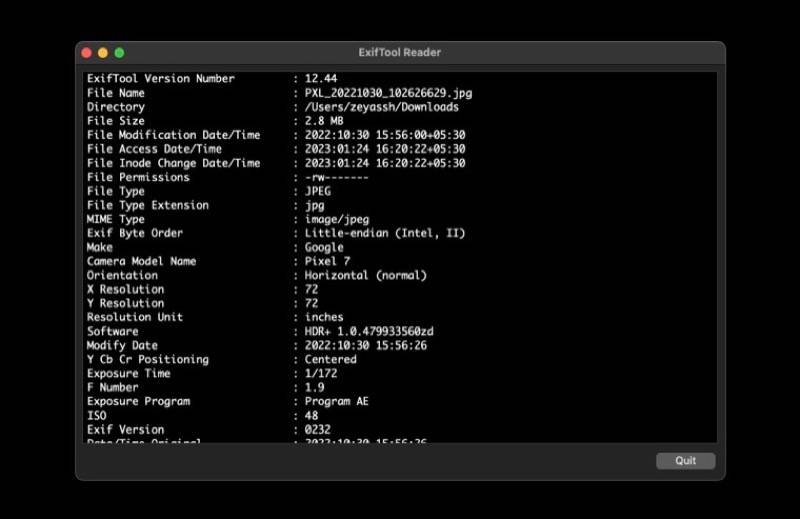Minimize window with yellow button
Screen dimensions: 800x519
click(x=103, y=53)
